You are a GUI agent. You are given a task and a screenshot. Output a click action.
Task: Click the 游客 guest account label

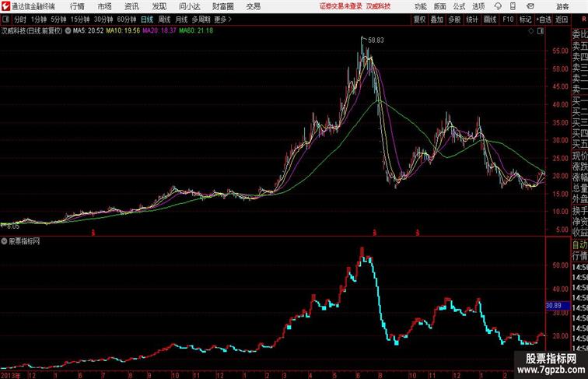pyautogui.click(x=562, y=6)
